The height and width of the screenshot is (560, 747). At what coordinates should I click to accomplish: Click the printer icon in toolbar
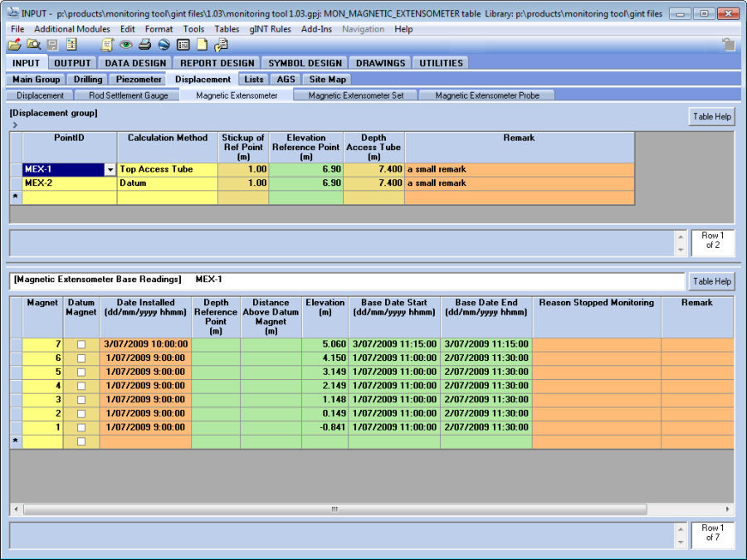point(144,45)
